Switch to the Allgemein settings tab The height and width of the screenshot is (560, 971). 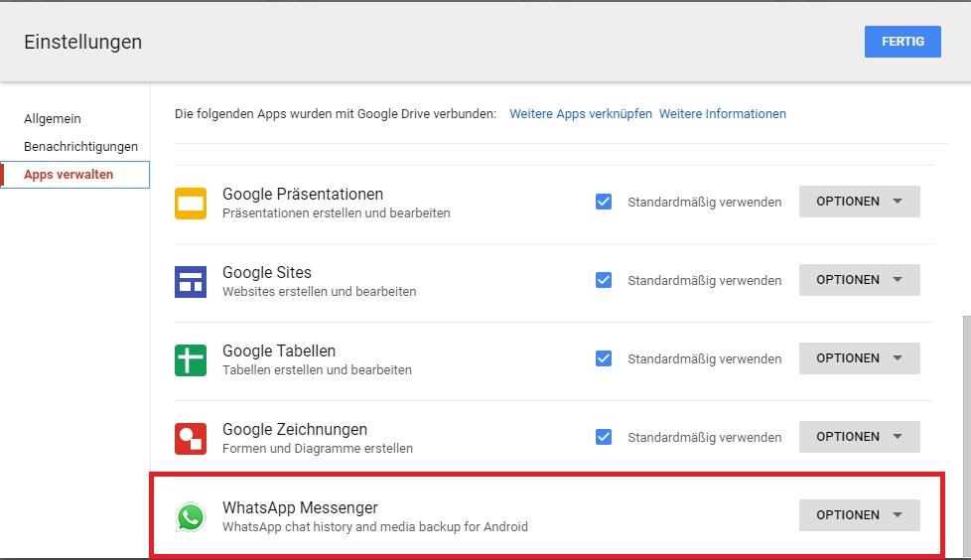[53, 119]
